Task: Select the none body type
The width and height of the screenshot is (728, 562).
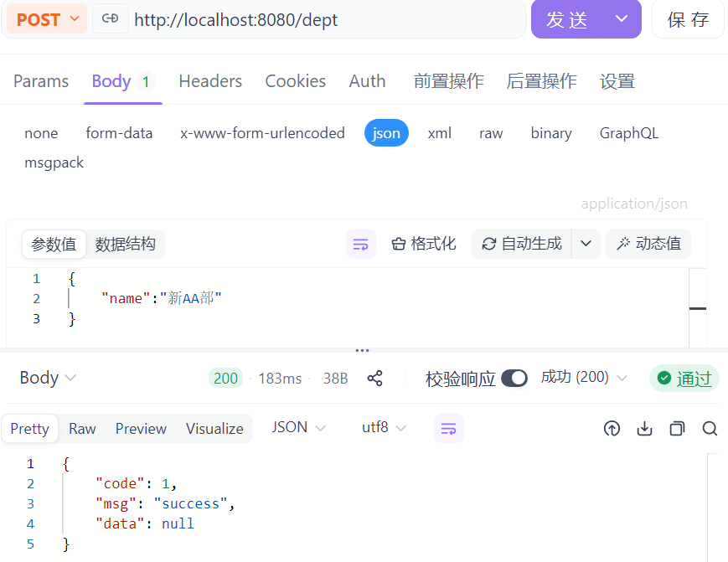Action: 41,133
